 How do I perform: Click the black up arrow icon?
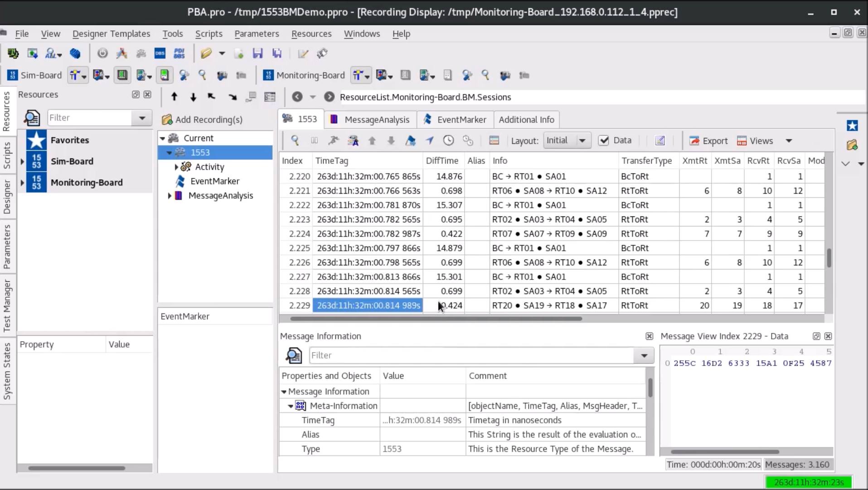(174, 97)
